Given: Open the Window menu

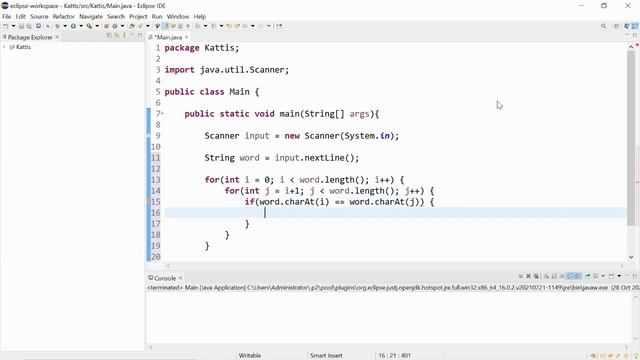Looking at the screenshot, I should tap(178, 17).
